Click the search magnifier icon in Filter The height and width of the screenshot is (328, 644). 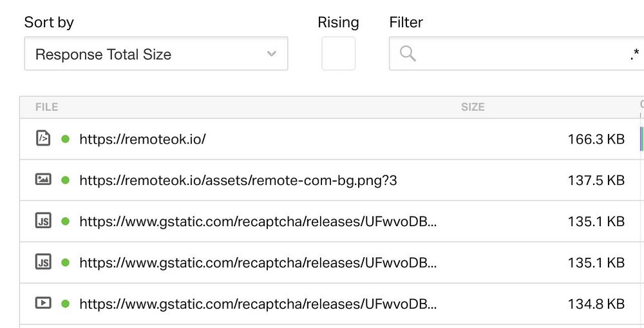click(408, 54)
